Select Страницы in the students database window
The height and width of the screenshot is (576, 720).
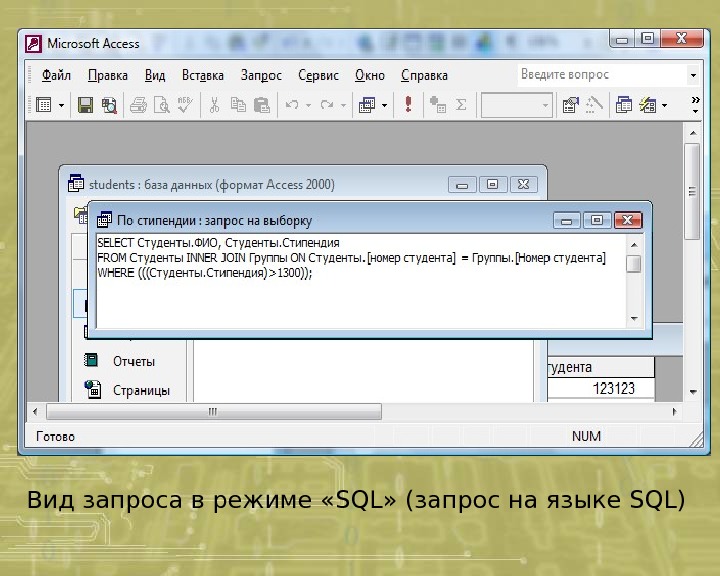(141, 390)
